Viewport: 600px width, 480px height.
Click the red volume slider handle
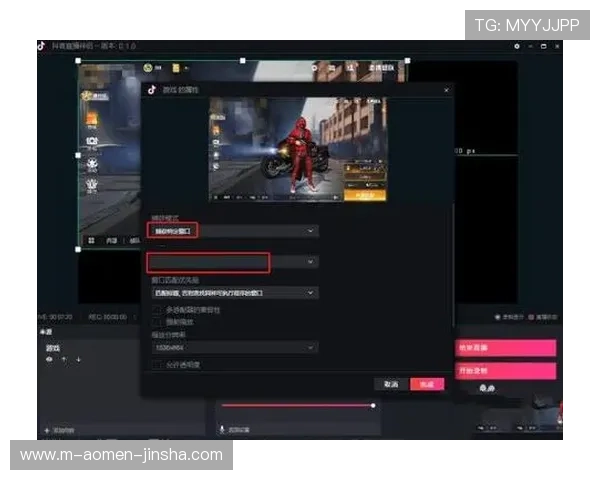(x=373, y=405)
